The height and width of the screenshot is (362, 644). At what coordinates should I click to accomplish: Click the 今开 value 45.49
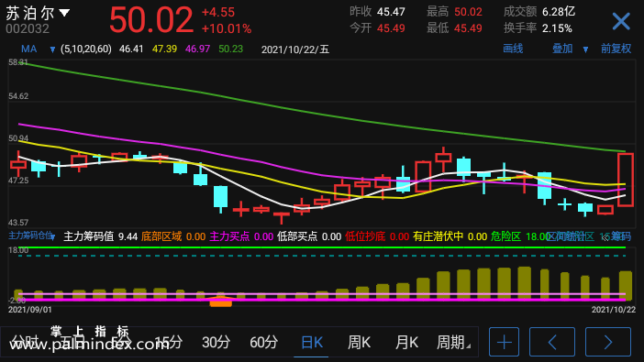tap(391, 28)
